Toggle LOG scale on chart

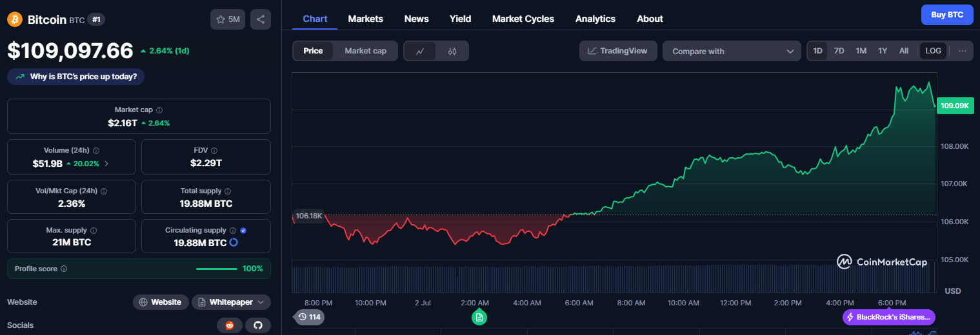(933, 51)
